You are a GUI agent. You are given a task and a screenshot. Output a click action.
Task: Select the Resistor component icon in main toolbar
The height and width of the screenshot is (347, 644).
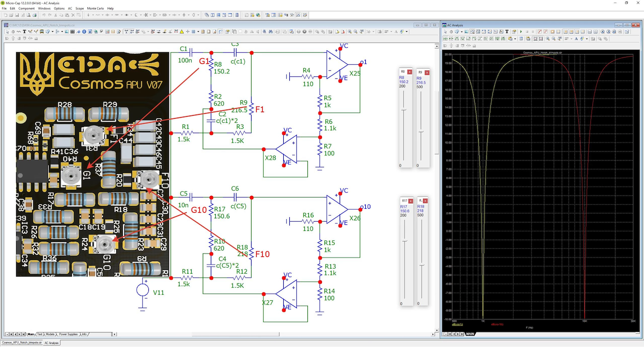tap(98, 15)
